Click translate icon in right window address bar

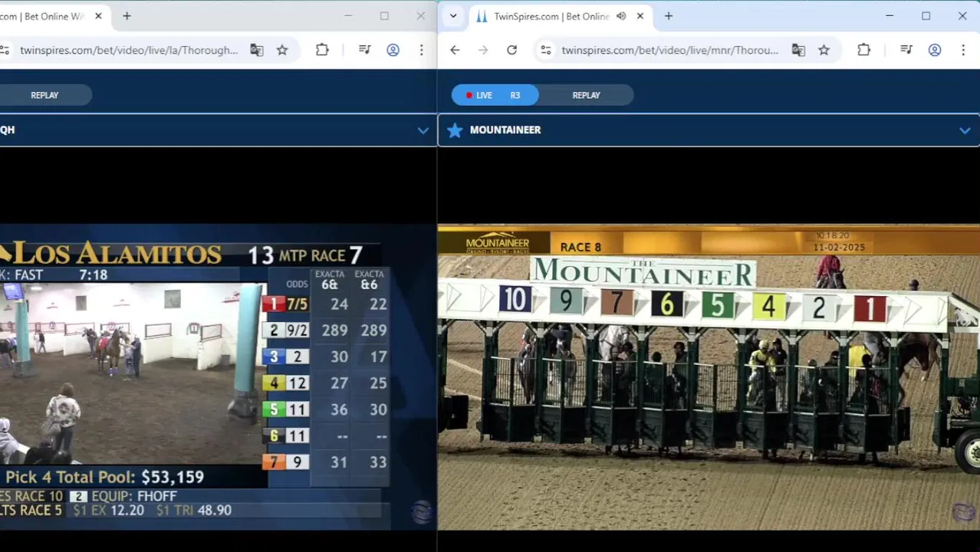(x=798, y=50)
